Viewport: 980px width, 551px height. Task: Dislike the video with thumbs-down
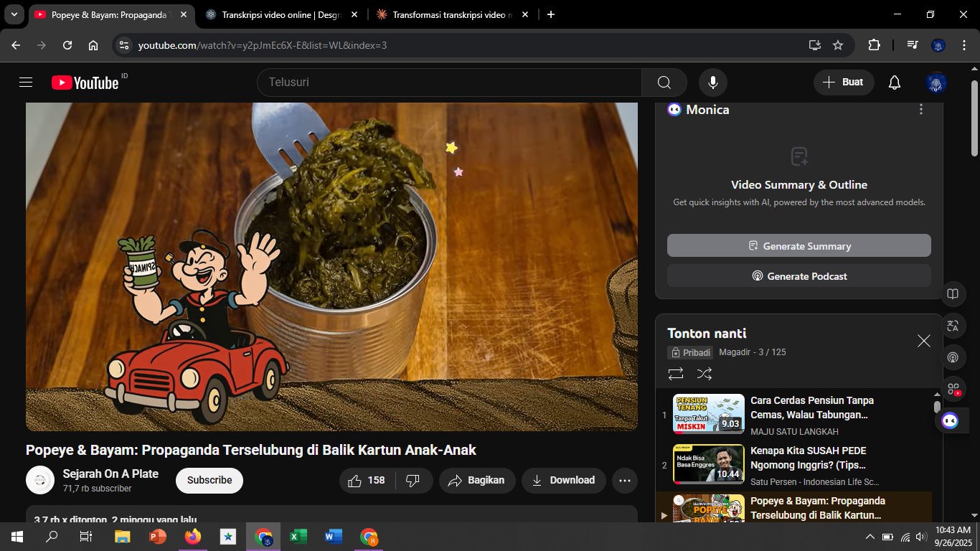tap(413, 481)
